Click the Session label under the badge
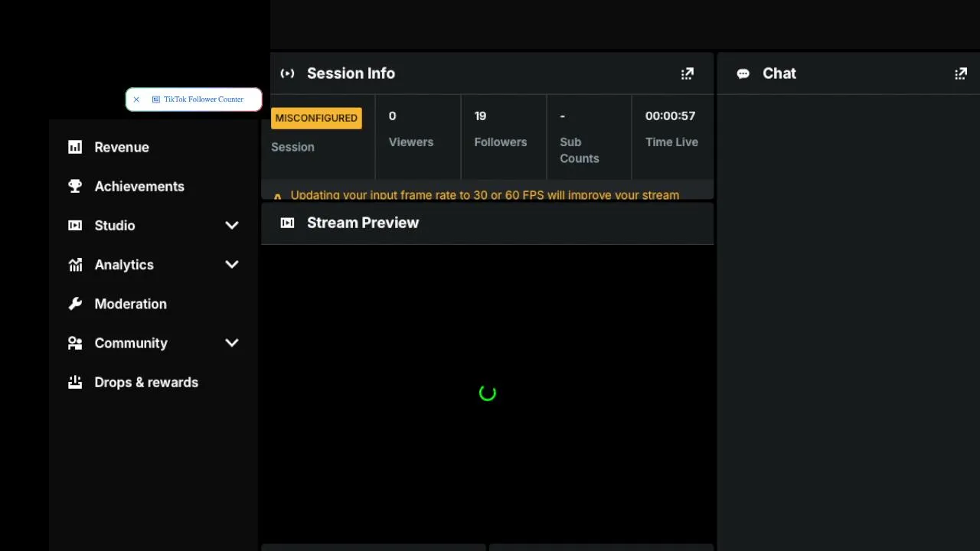 pyautogui.click(x=292, y=147)
